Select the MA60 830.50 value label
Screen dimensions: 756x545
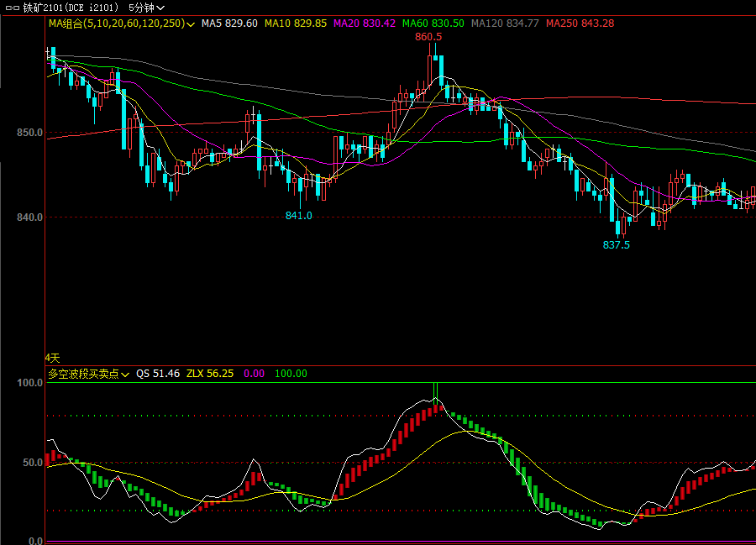tap(433, 24)
